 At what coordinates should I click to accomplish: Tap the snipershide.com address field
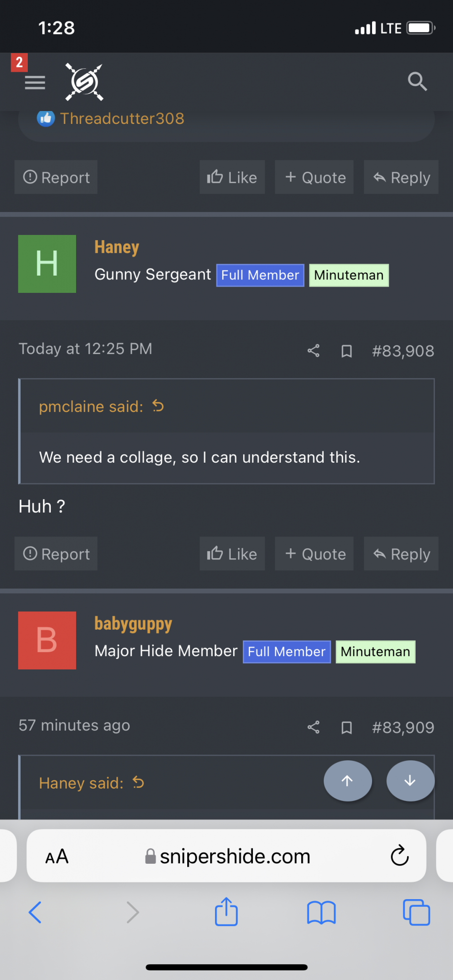coord(226,856)
